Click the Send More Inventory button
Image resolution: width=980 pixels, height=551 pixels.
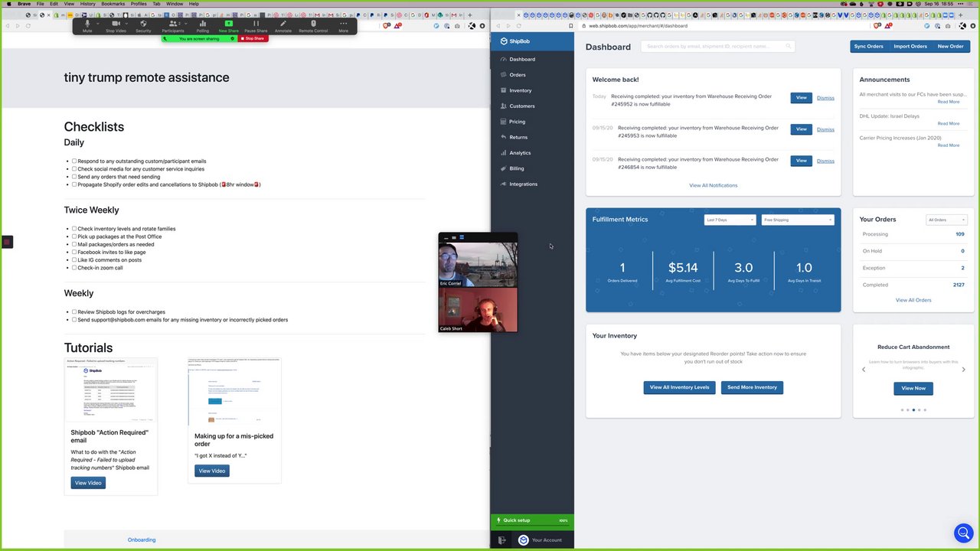click(752, 387)
